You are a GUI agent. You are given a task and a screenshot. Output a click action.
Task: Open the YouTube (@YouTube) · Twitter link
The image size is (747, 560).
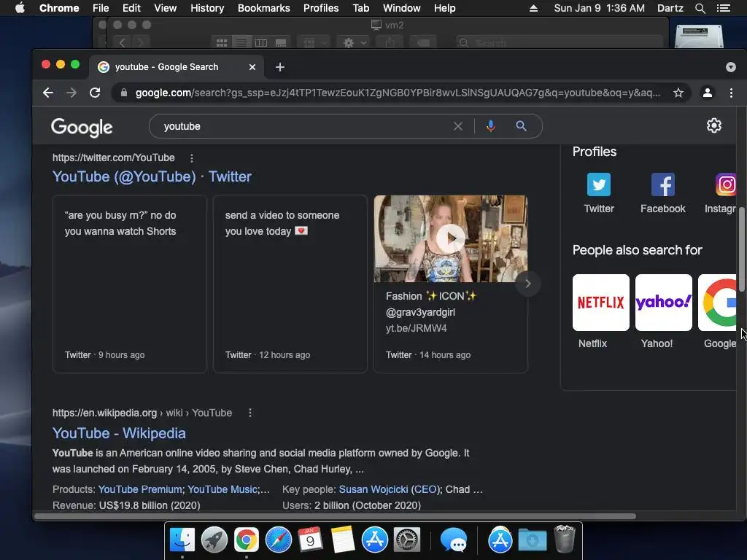tap(152, 176)
